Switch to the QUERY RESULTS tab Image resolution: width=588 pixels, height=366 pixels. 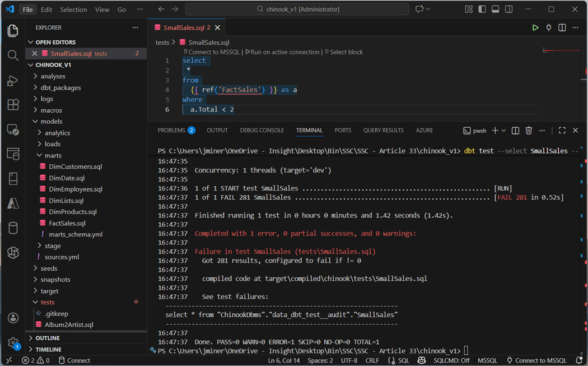383,131
